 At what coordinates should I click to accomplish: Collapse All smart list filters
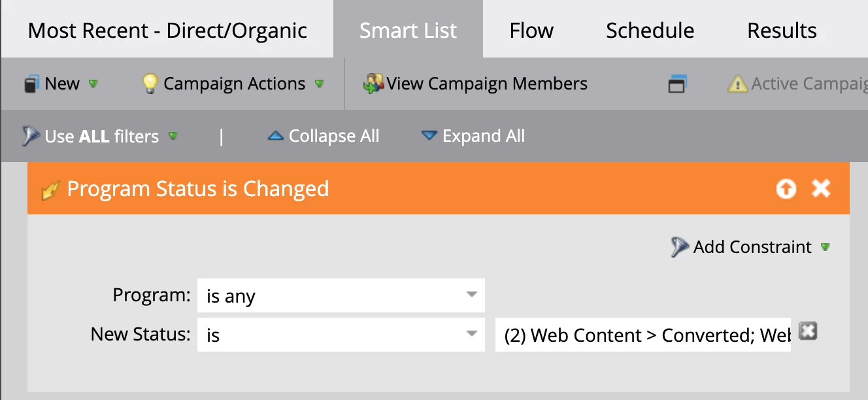tap(324, 136)
